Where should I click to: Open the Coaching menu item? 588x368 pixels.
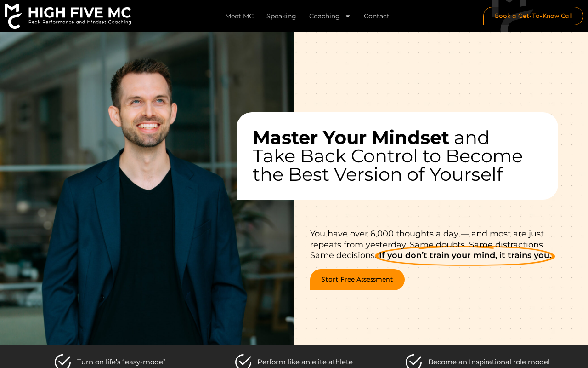[x=324, y=16]
